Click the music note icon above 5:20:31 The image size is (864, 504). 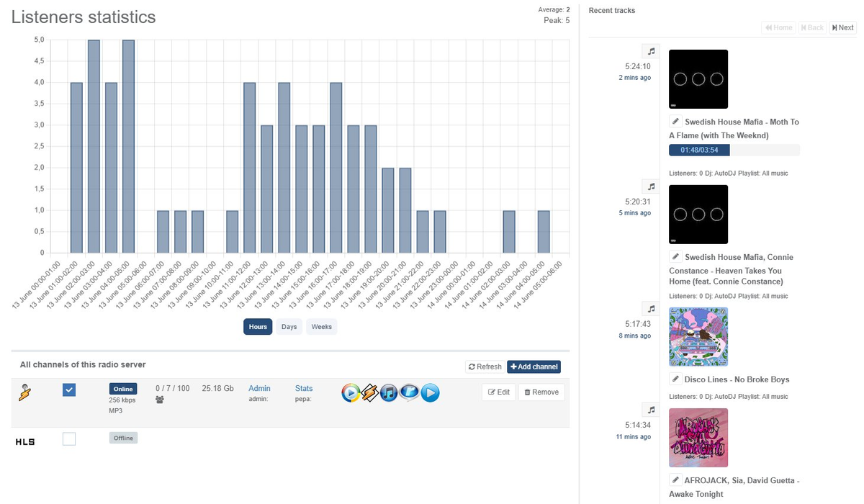[651, 186]
